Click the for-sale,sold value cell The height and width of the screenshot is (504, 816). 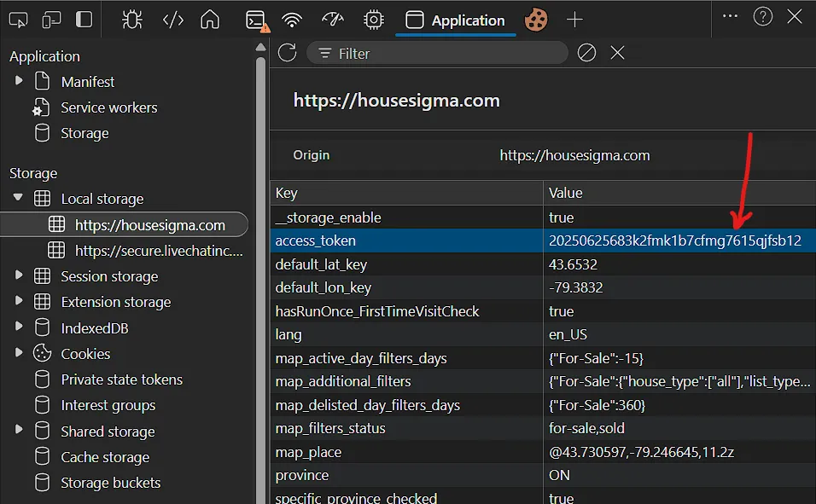coord(679,429)
